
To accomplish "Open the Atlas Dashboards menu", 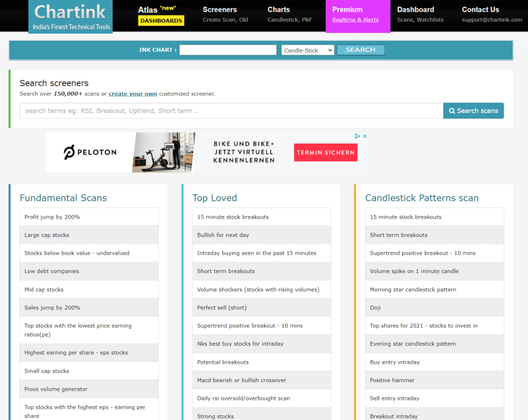I will coord(161,15).
